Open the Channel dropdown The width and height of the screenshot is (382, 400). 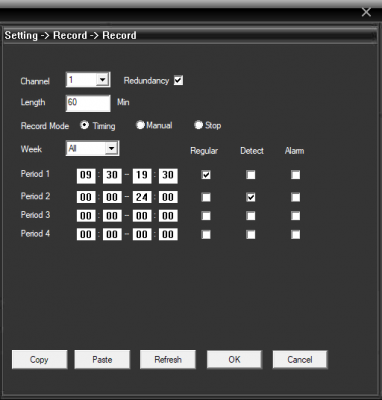(103, 80)
